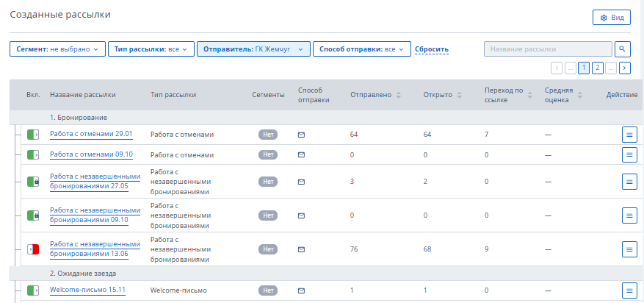
Task: Open Отправитель ГК Жемчуг dropdown
Action: [253, 49]
